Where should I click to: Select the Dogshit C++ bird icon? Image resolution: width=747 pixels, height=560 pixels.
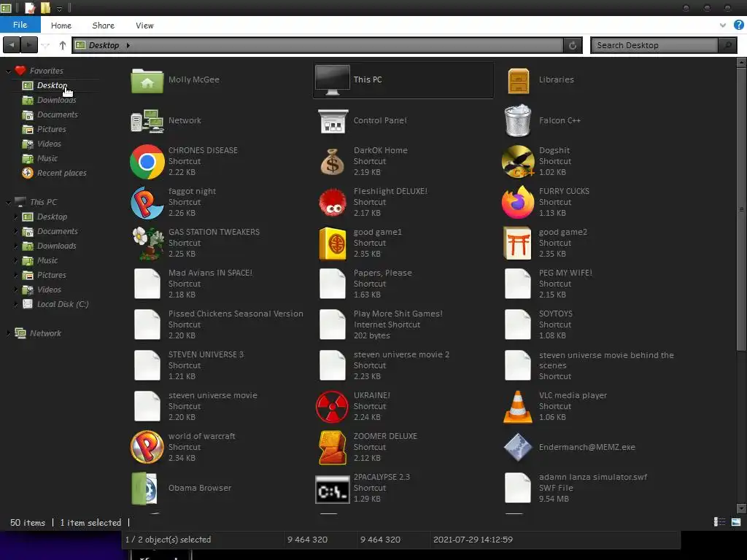[518, 161]
